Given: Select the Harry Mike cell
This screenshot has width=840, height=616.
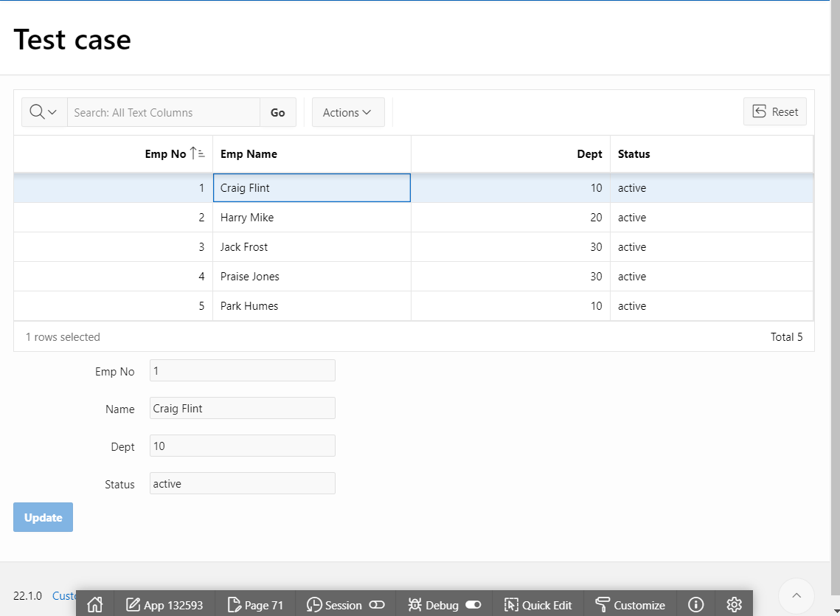Looking at the screenshot, I should pos(312,217).
